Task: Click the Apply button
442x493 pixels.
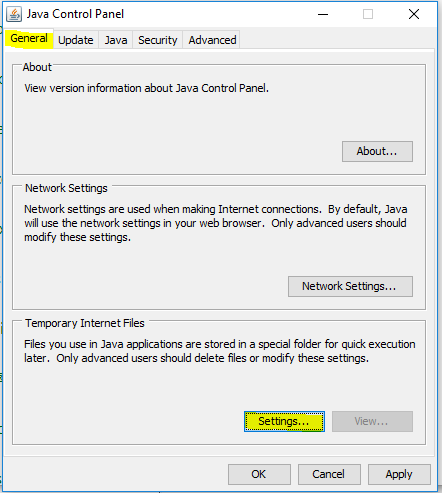Action: (x=399, y=474)
